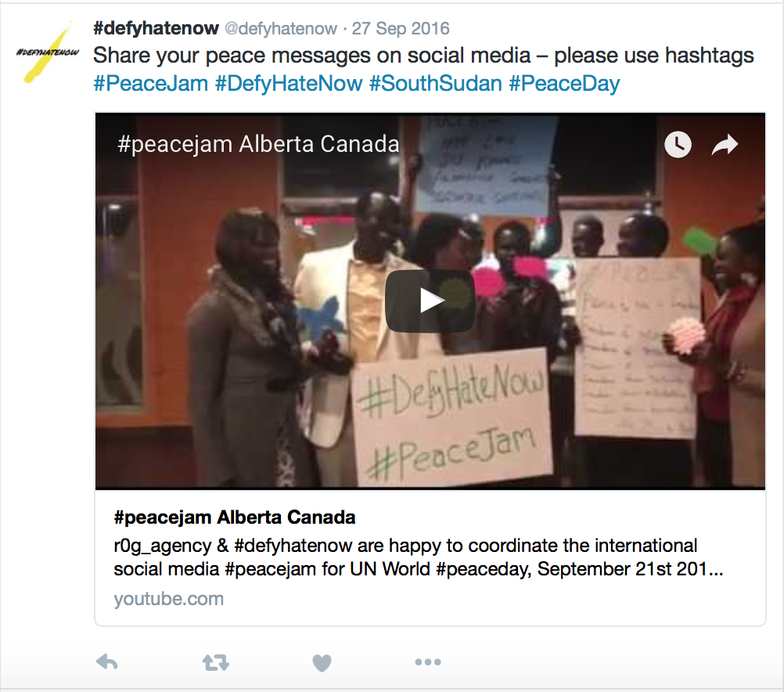Viewport: 784px width, 692px height.
Task: Like the tweet with heart icon
Action: tap(322, 663)
